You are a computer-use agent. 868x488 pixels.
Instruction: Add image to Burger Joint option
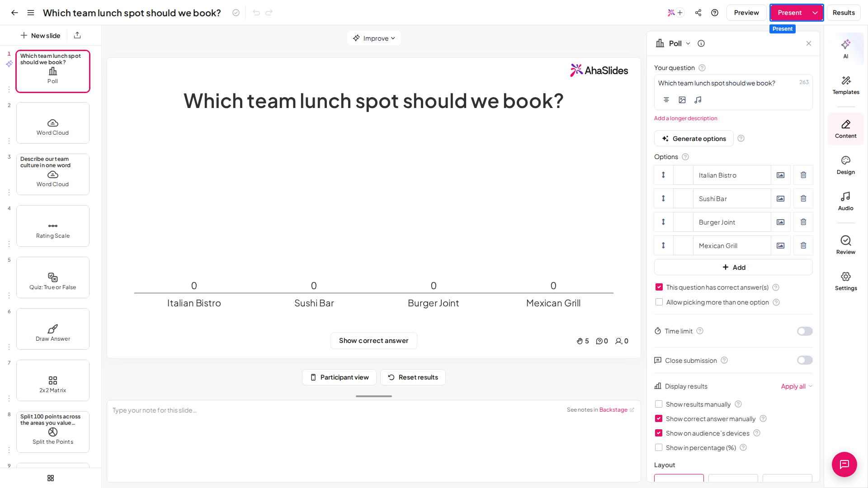click(x=781, y=222)
